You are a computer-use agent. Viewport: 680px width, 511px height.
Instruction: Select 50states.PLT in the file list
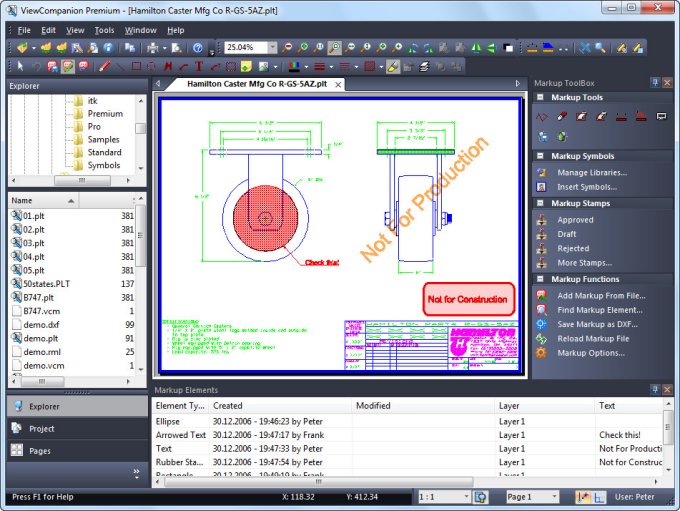point(44,284)
